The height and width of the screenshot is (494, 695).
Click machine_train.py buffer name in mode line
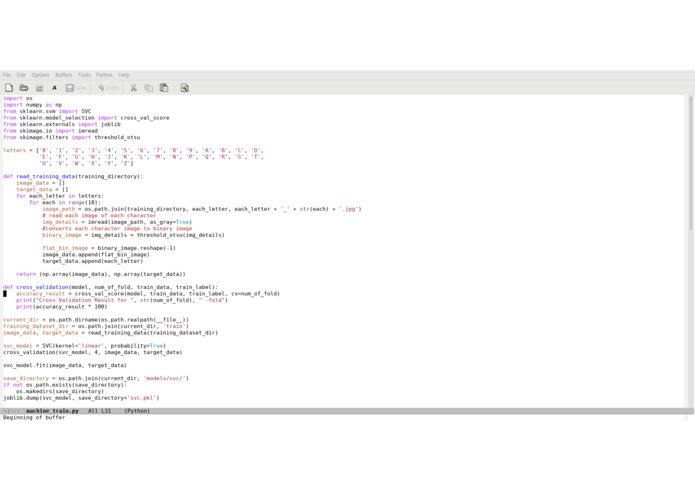click(x=52, y=411)
